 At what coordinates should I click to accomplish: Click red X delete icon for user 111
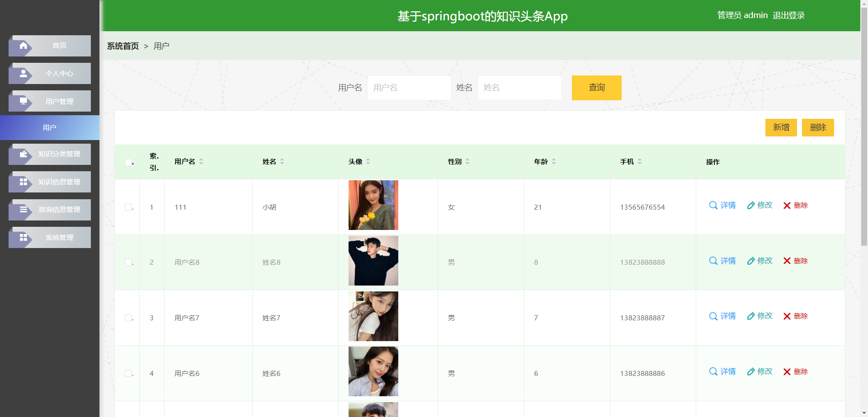click(x=787, y=206)
